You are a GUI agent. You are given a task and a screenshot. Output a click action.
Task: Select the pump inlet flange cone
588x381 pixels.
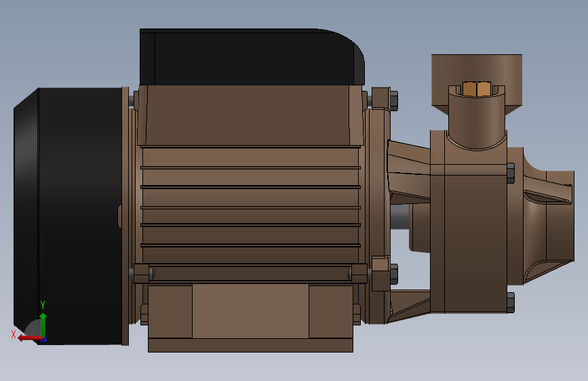(x=548, y=216)
